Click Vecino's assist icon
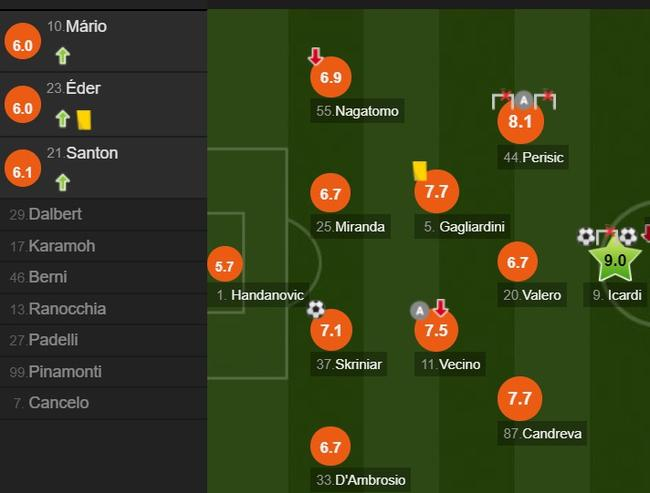Screen dimensions: 650x493 click(420, 309)
